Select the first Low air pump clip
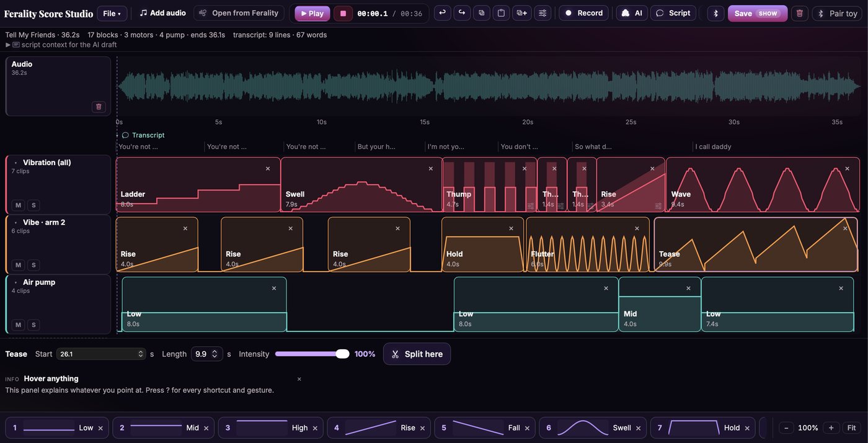 point(204,305)
